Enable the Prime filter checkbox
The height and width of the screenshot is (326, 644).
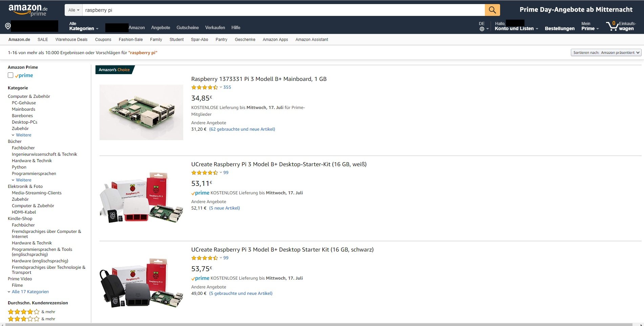coord(10,75)
